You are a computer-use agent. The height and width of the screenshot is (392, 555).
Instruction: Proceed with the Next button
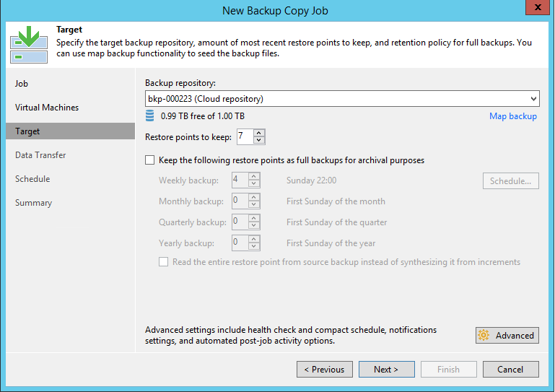(387, 370)
